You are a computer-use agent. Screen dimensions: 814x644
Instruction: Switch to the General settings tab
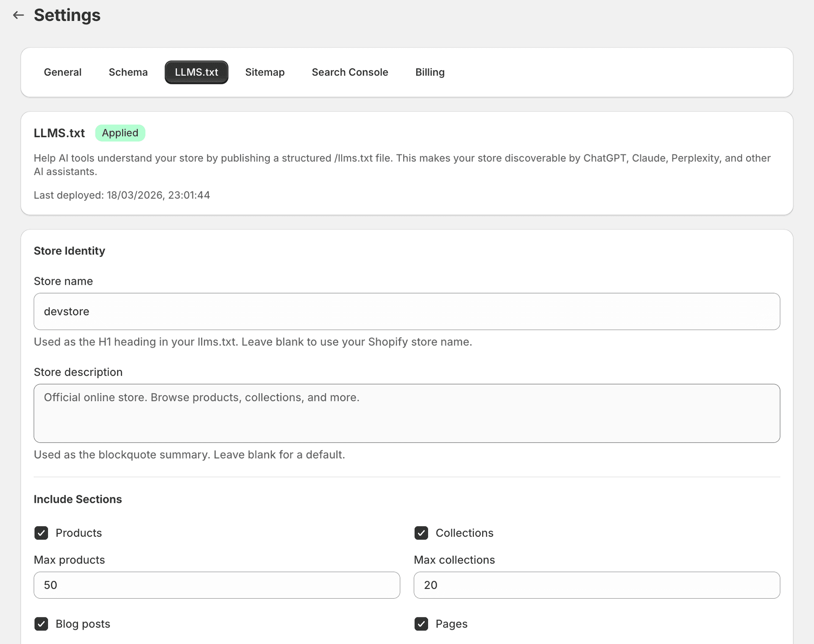[x=62, y=72]
